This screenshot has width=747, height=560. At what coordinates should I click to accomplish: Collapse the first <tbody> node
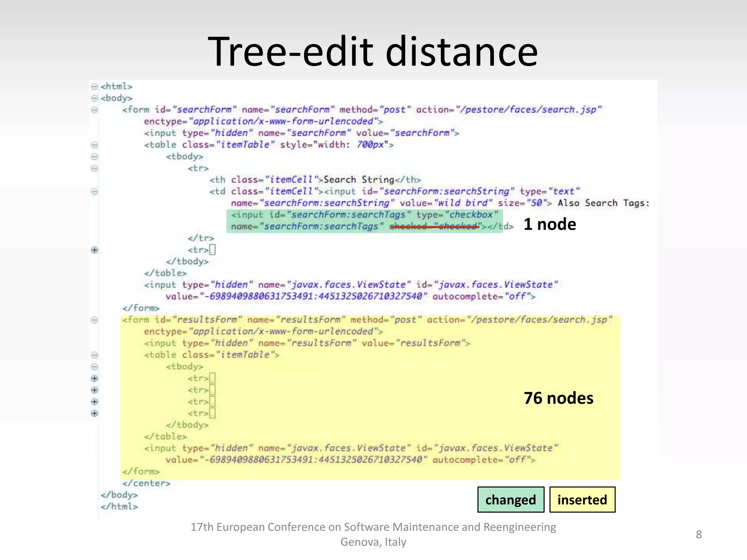(x=94, y=156)
